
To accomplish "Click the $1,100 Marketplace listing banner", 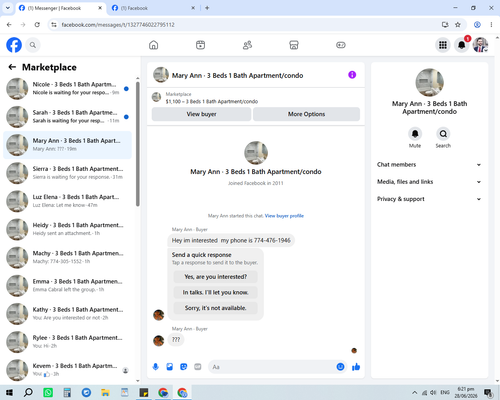I will coord(256,98).
